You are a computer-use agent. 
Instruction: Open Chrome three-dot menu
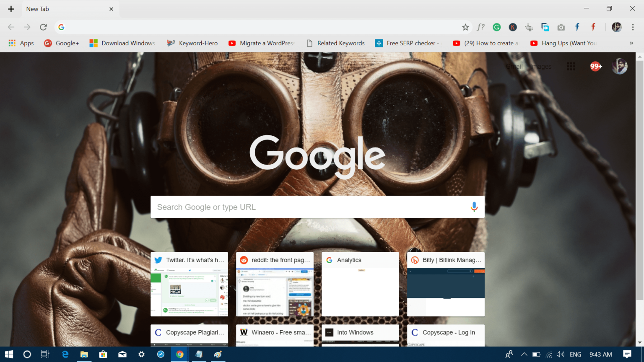(x=633, y=27)
